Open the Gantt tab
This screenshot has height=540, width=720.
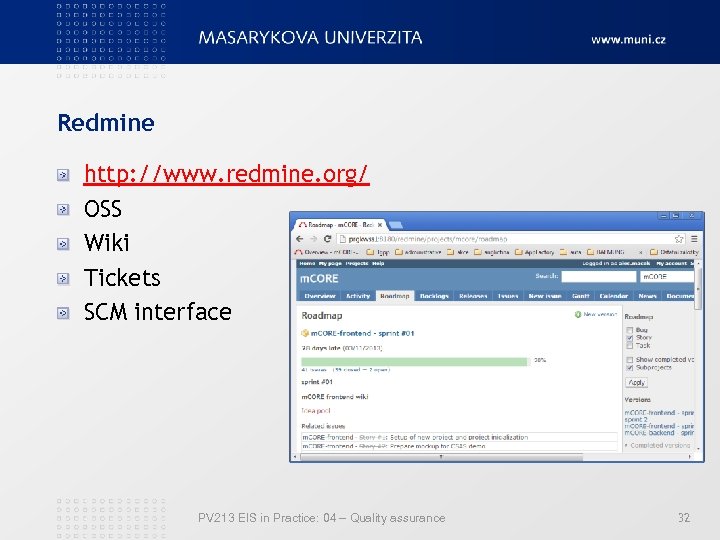pos(580,296)
